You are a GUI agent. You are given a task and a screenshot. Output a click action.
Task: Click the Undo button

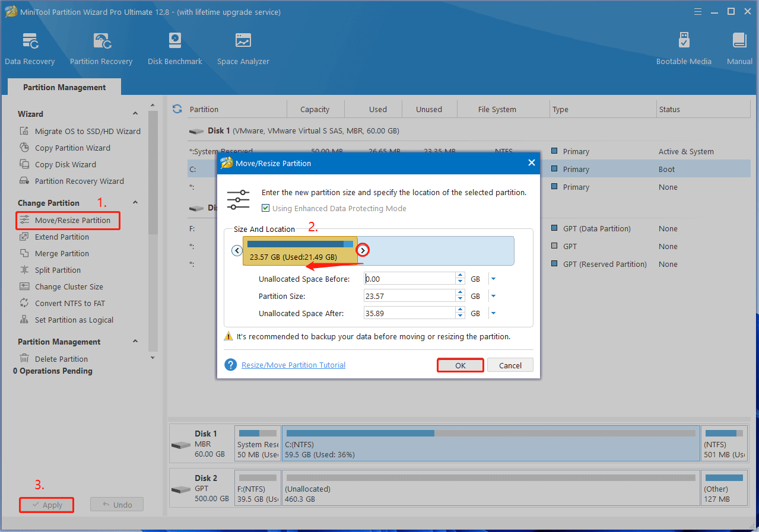tap(117, 505)
